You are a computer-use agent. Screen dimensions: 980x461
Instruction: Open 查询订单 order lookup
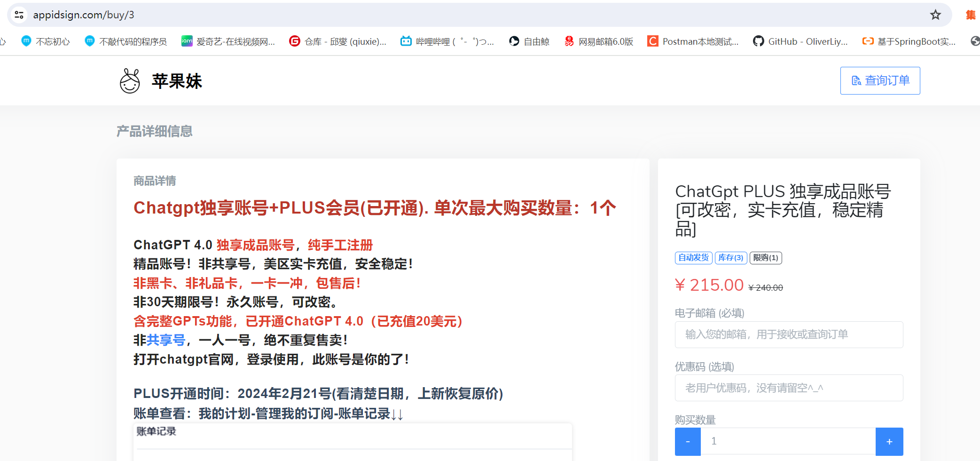pyautogui.click(x=880, y=80)
